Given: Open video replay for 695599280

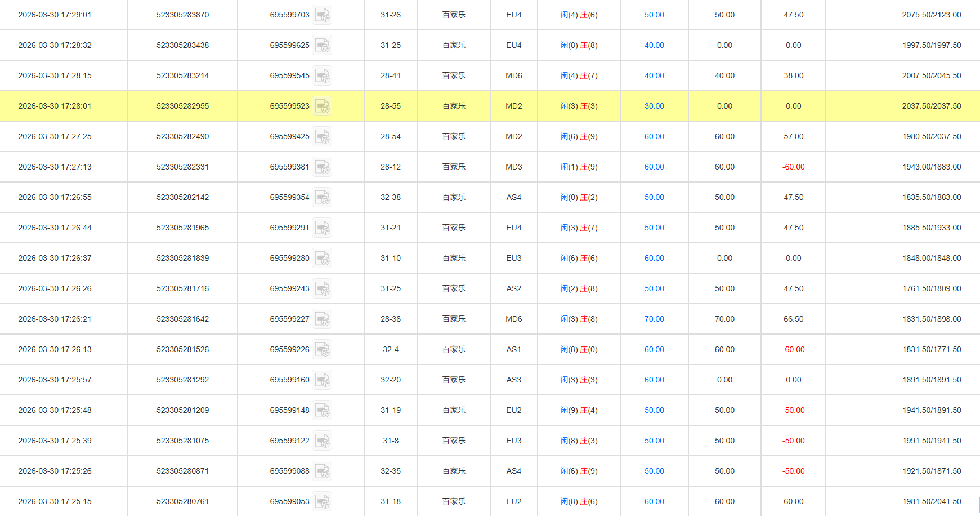Looking at the screenshot, I should tap(322, 258).
